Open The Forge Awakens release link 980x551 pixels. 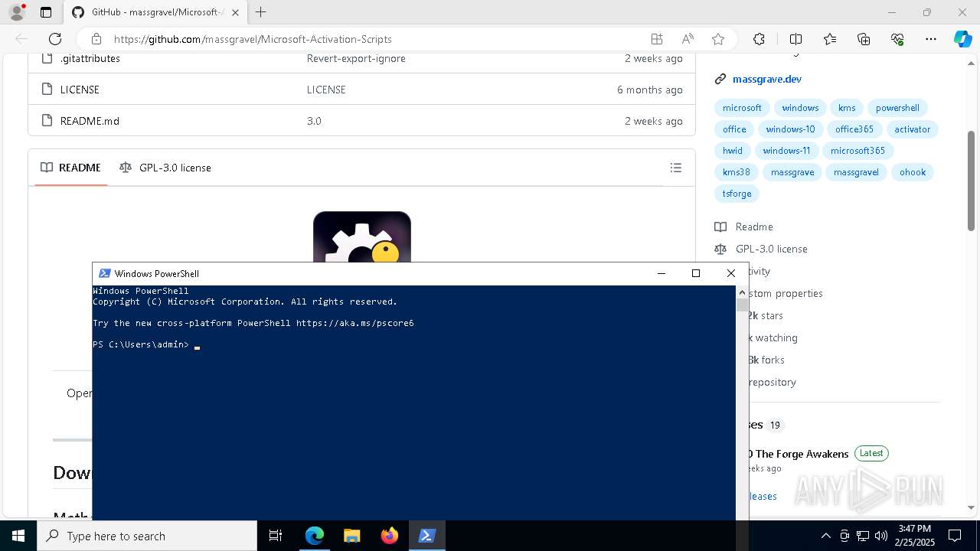pos(799,454)
